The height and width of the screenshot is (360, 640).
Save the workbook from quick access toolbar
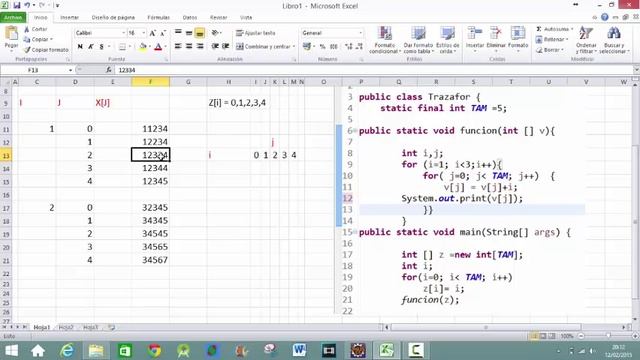click(x=17, y=5)
